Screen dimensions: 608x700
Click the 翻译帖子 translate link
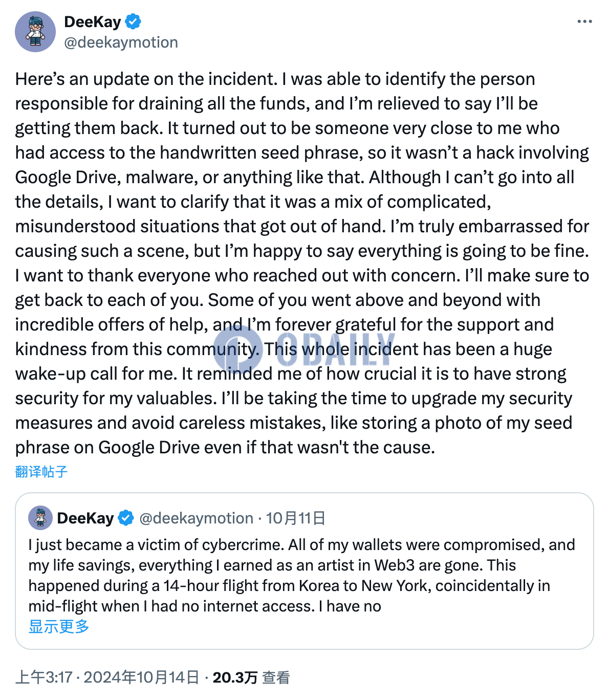[41, 471]
